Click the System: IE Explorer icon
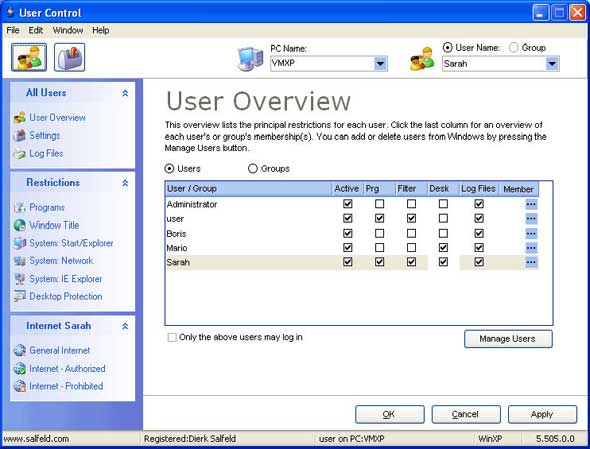 (20, 279)
